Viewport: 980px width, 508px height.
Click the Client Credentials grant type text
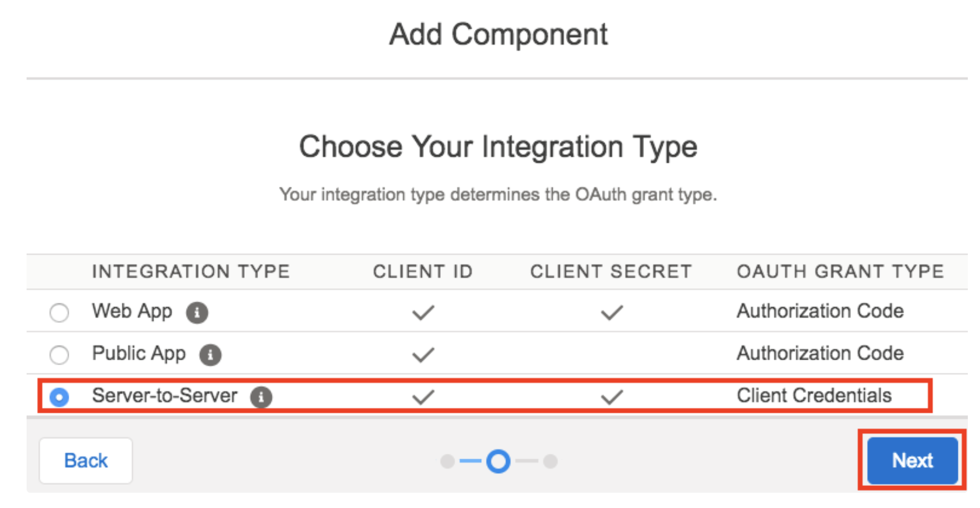click(814, 396)
